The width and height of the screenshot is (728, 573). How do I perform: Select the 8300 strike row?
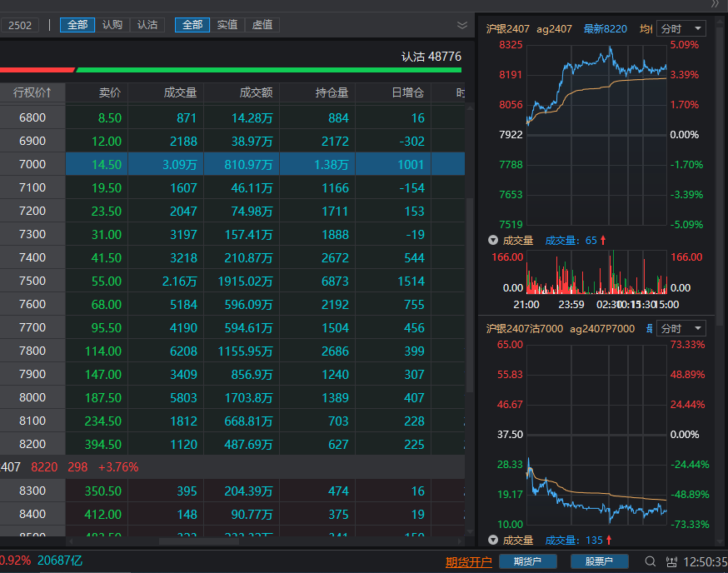[x=232, y=491]
